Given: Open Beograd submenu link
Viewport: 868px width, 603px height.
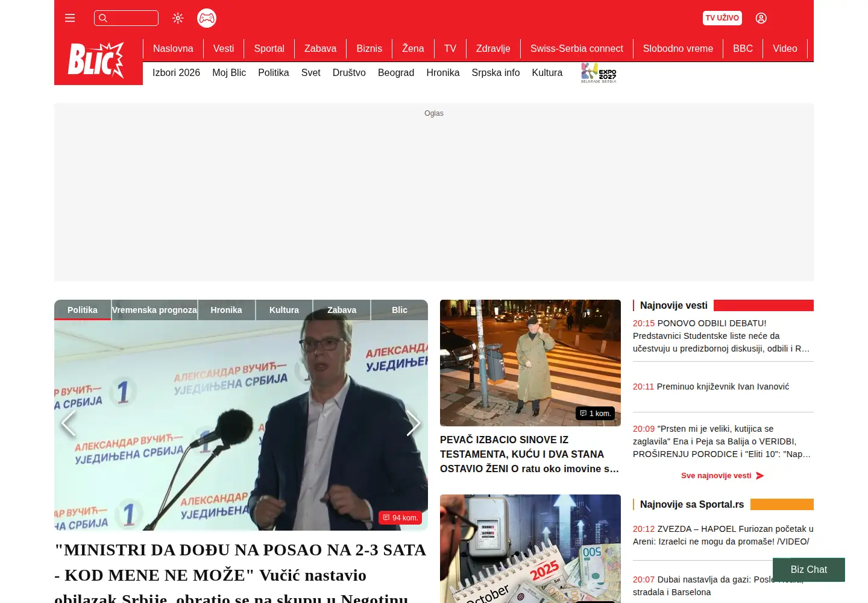Looking at the screenshot, I should (x=396, y=73).
